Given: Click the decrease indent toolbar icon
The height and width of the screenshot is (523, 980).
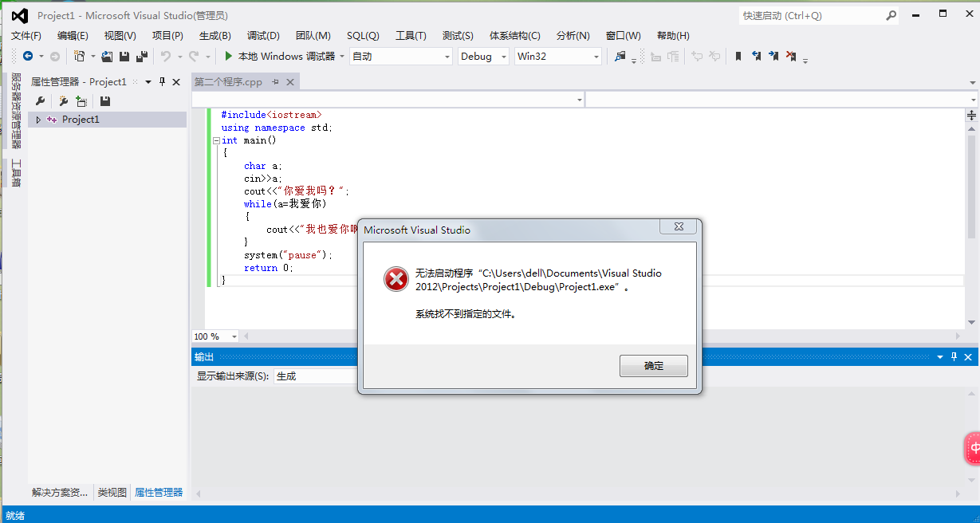Looking at the screenshot, I should pos(655,57).
